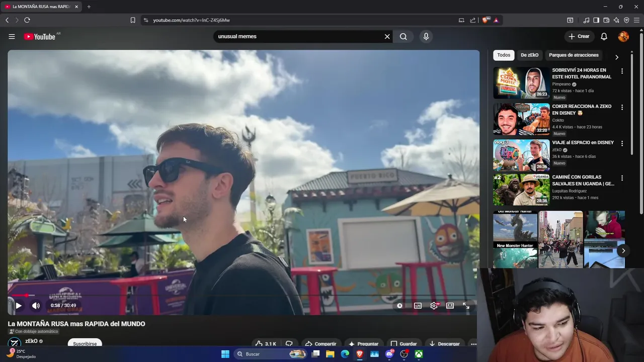Mute the video volume
The image size is (644, 362).
click(36, 305)
